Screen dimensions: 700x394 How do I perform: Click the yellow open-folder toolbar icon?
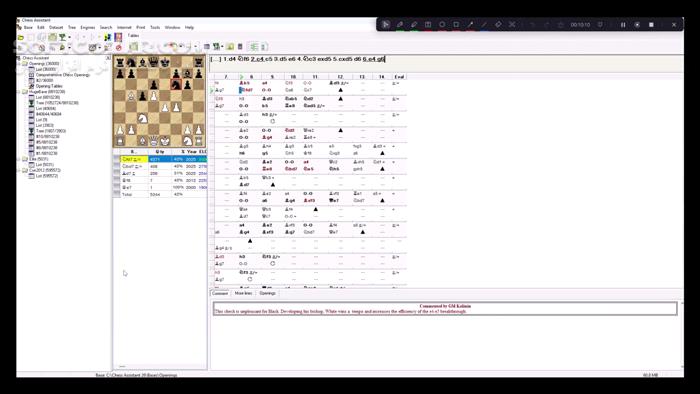point(21,37)
